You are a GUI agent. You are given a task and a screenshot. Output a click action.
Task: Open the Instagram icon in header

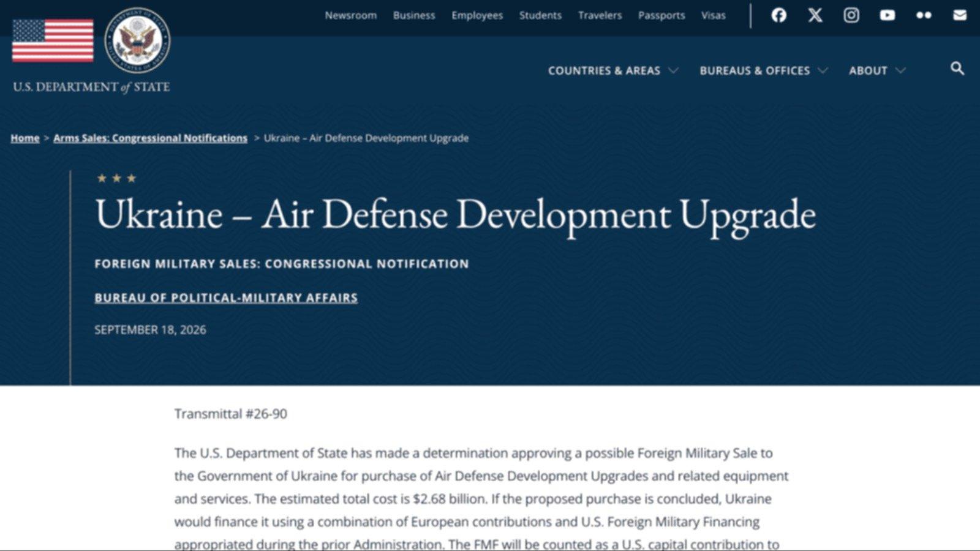851,15
